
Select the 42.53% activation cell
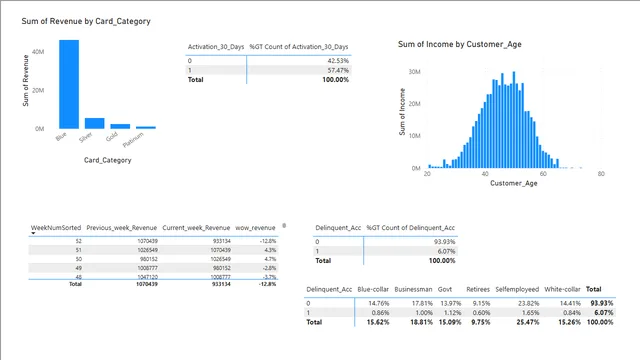[338, 61]
